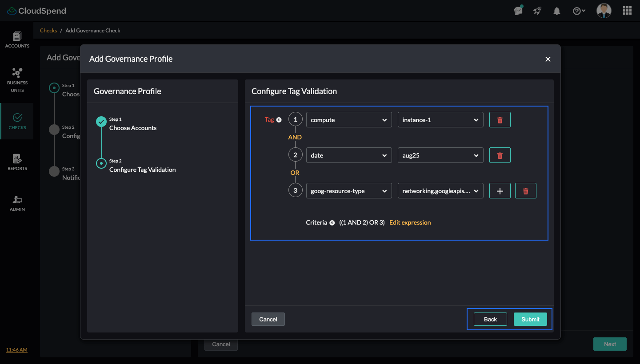Open the apps grid launcher
Screen dimensions: 640x364
coord(627,11)
